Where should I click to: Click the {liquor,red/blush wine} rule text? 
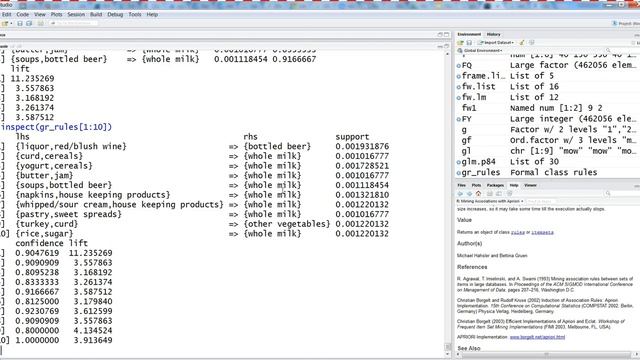[x=71, y=146]
